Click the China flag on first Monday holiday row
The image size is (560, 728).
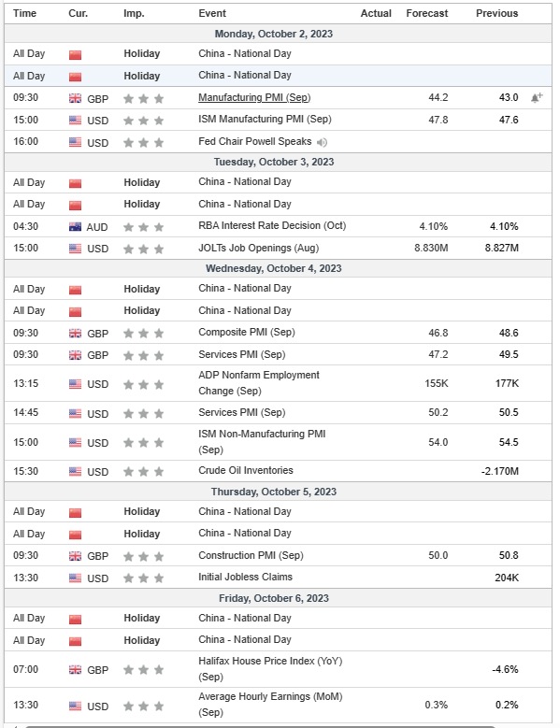coord(75,55)
